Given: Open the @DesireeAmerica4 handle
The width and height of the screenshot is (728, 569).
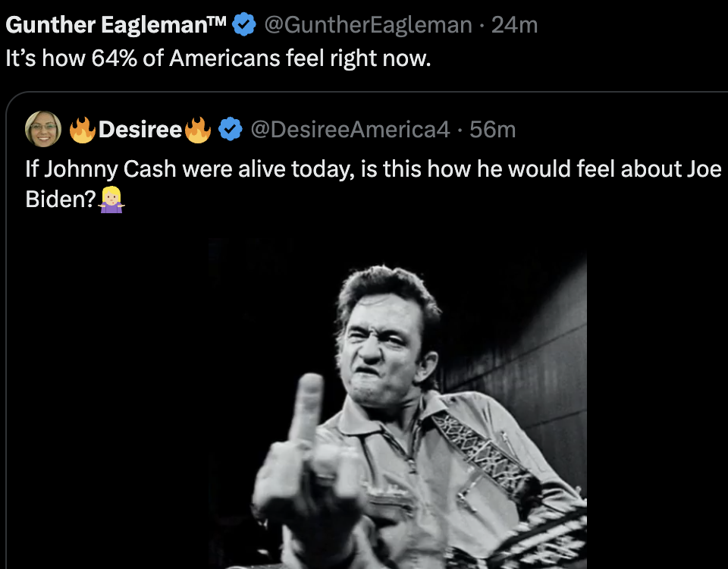Looking at the screenshot, I should click(x=350, y=130).
